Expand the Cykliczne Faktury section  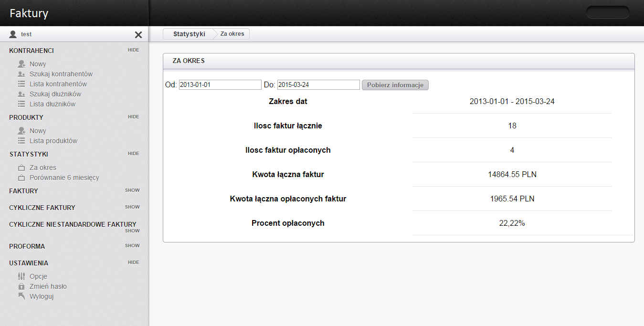(x=132, y=207)
